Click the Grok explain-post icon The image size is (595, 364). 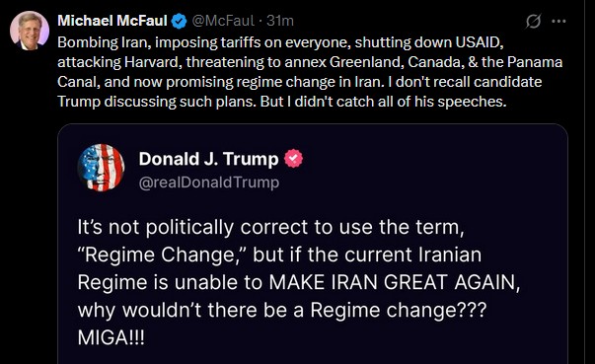[x=533, y=22]
